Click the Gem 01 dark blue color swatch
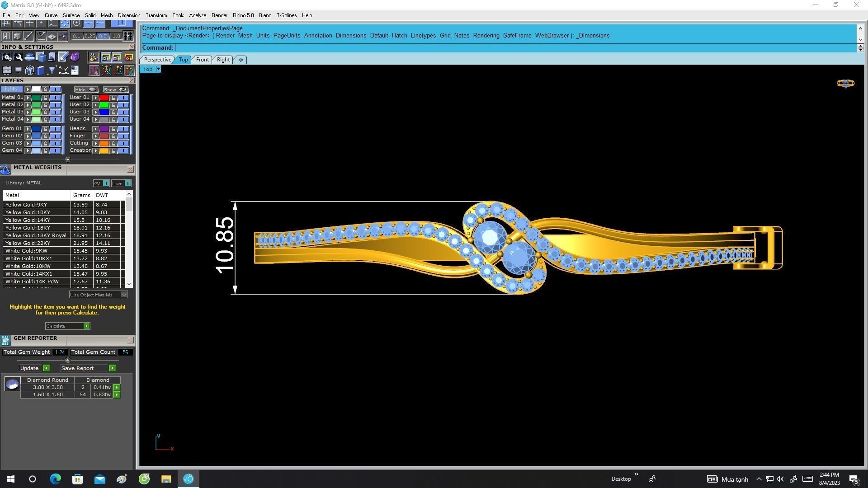Screen dimensions: 868x488 pos(36,129)
